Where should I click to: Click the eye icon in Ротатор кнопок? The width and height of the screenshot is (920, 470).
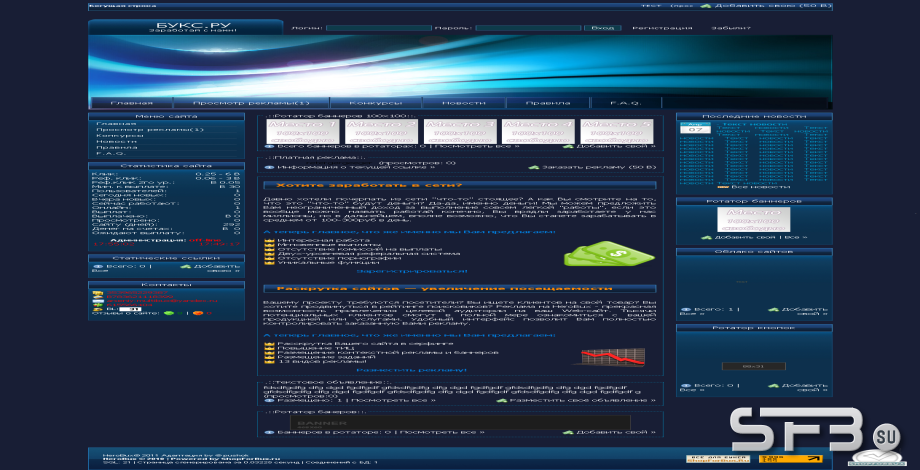click(x=685, y=386)
